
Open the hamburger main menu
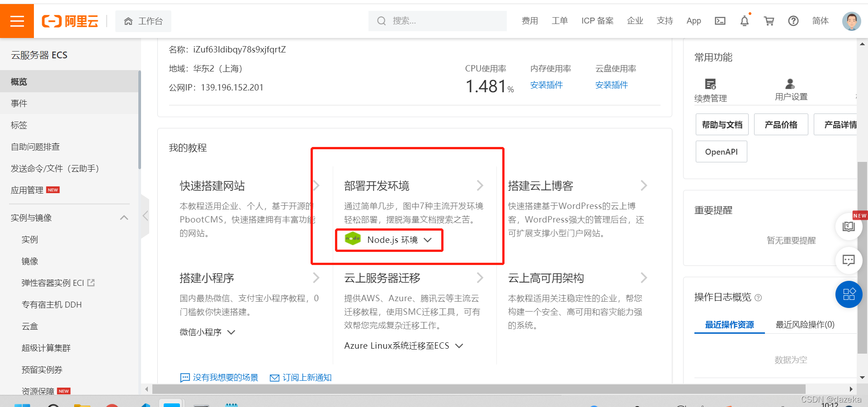[x=17, y=21]
